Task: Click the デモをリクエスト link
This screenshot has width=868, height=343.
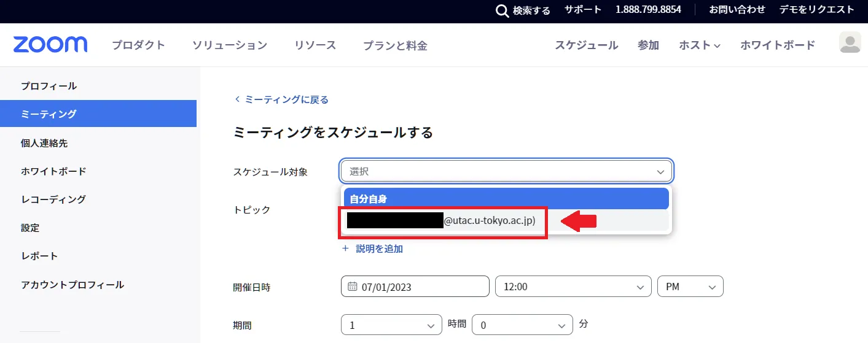Action: (x=816, y=10)
